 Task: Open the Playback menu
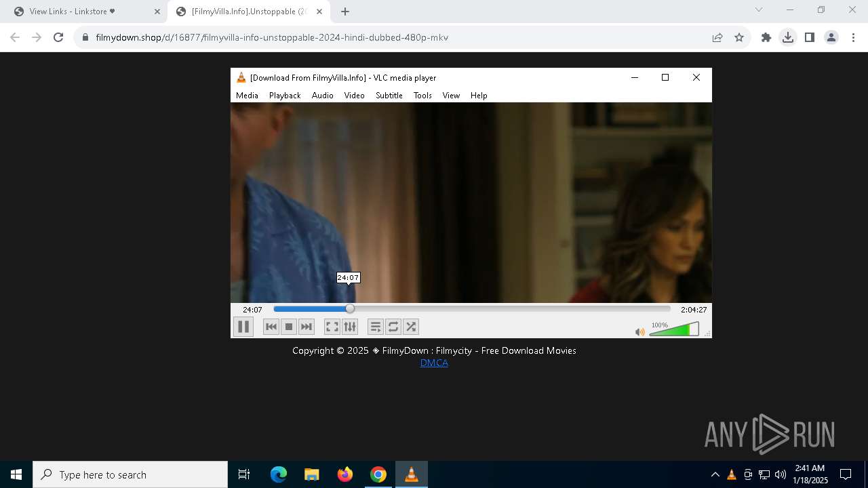tap(285, 96)
